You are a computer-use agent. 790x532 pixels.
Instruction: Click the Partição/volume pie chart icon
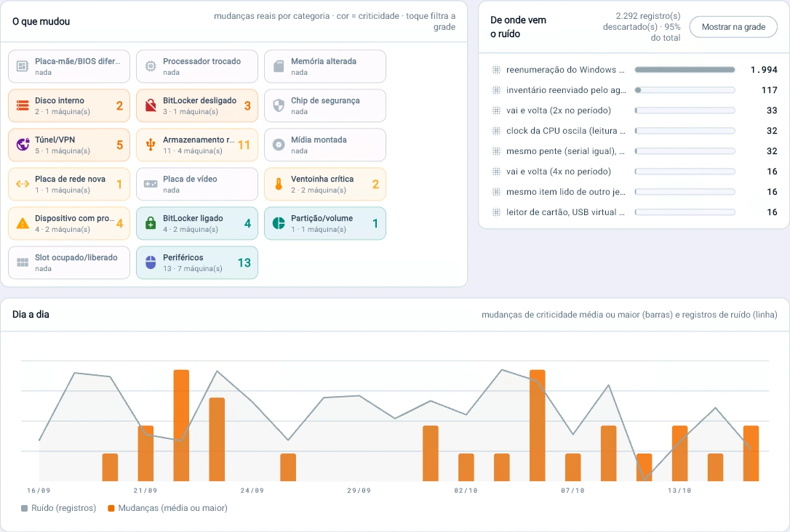279,223
